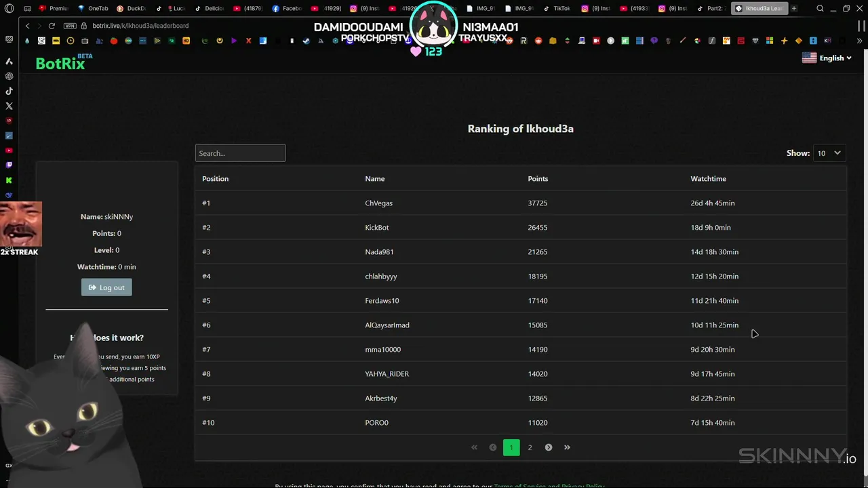The height and width of the screenshot is (488, 868).
Task: Switch to the OneTab browser tab
Action: pos(94,9)
